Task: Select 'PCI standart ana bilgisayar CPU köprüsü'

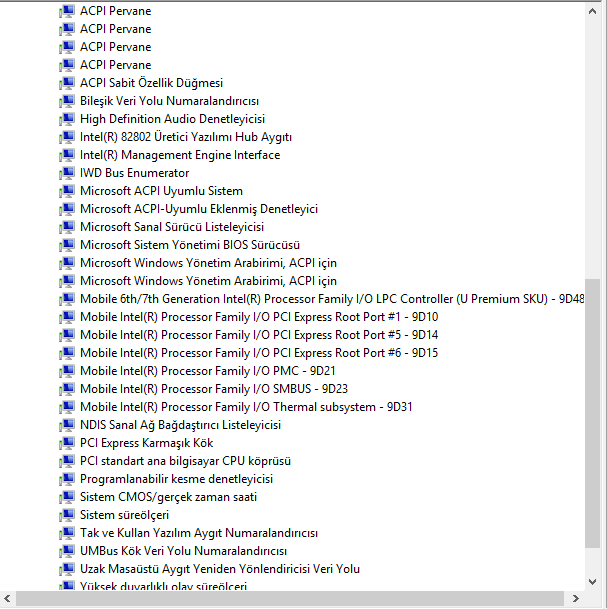Action: point(185,461)
